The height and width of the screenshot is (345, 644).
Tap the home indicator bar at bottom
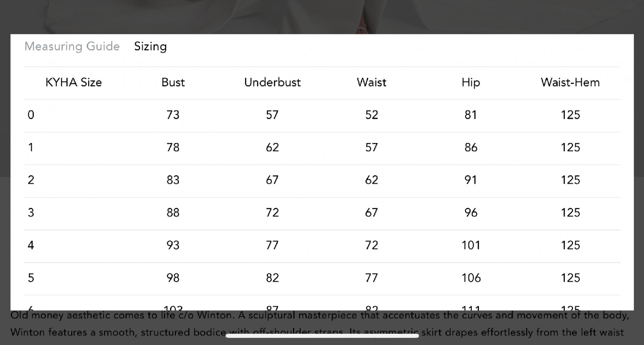coord(322,335)
